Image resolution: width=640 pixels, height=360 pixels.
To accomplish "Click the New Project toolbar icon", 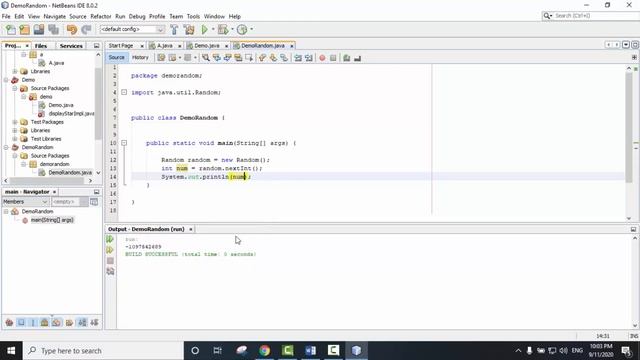I will coord(24,29).
